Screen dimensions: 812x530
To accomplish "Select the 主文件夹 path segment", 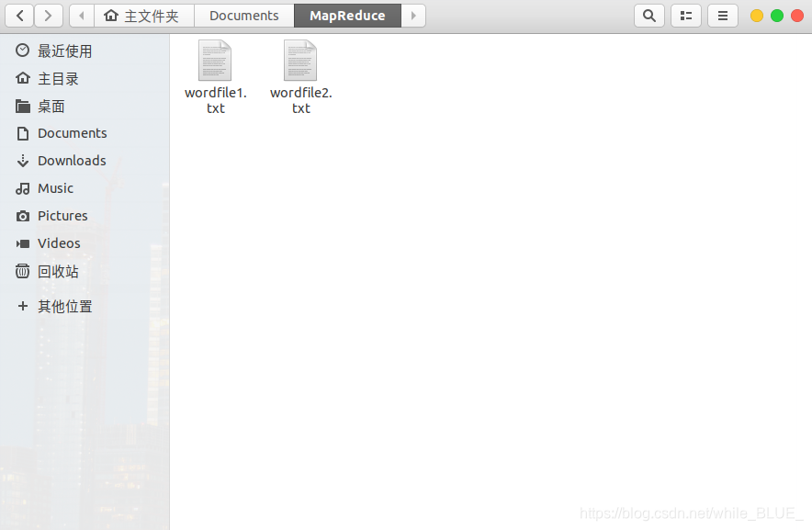I will [x=144, y=16].
